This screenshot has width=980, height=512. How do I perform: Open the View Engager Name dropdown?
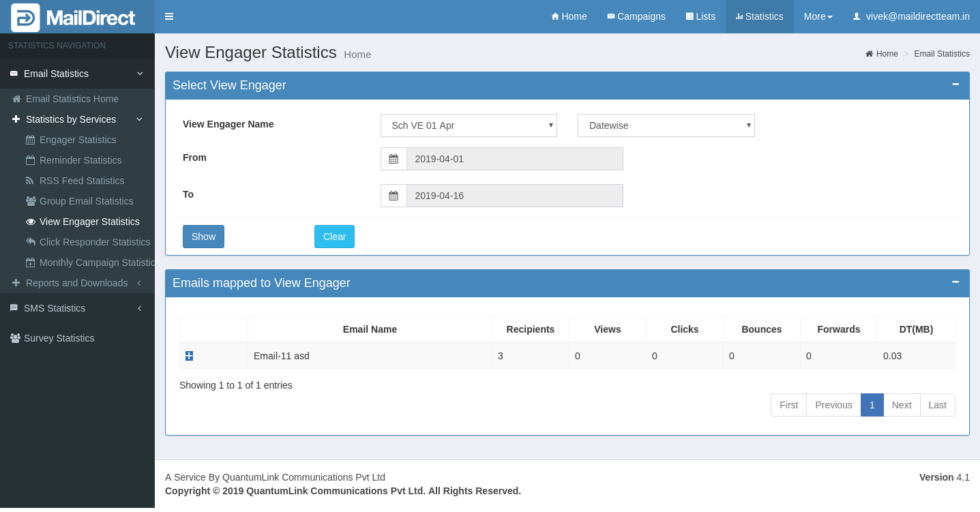tap(469, 125)
